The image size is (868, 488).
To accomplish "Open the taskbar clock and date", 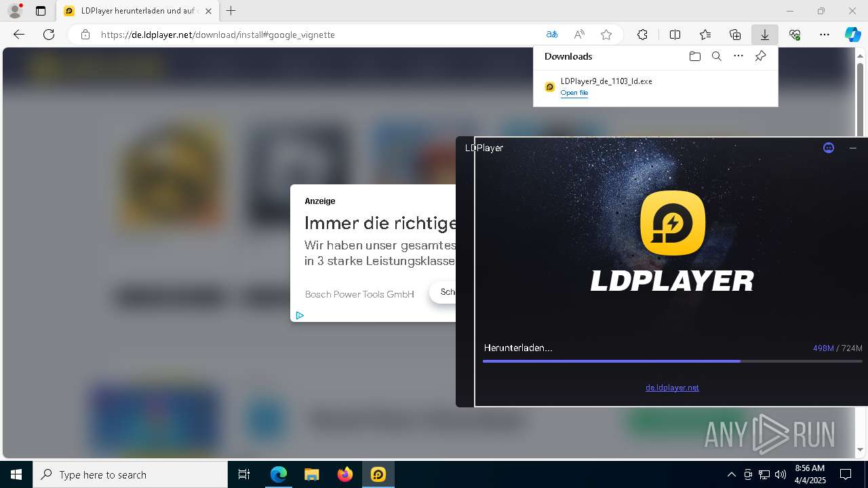I will point(810,474).
